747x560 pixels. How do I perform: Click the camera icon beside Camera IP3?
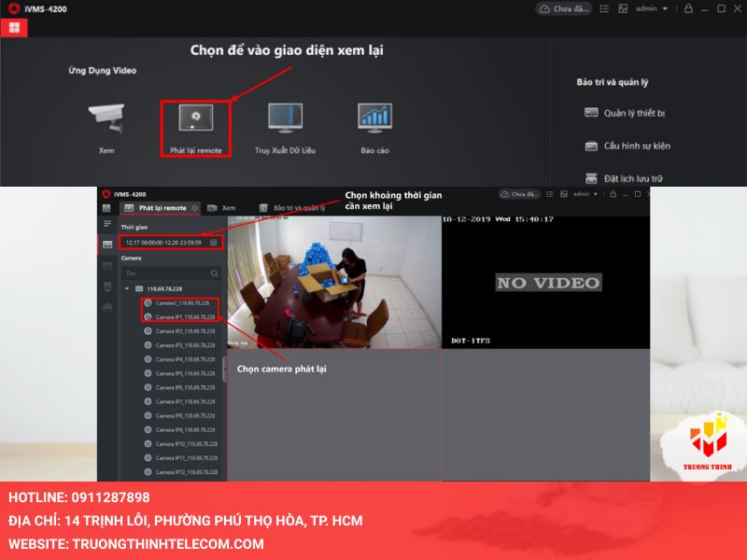148,344
